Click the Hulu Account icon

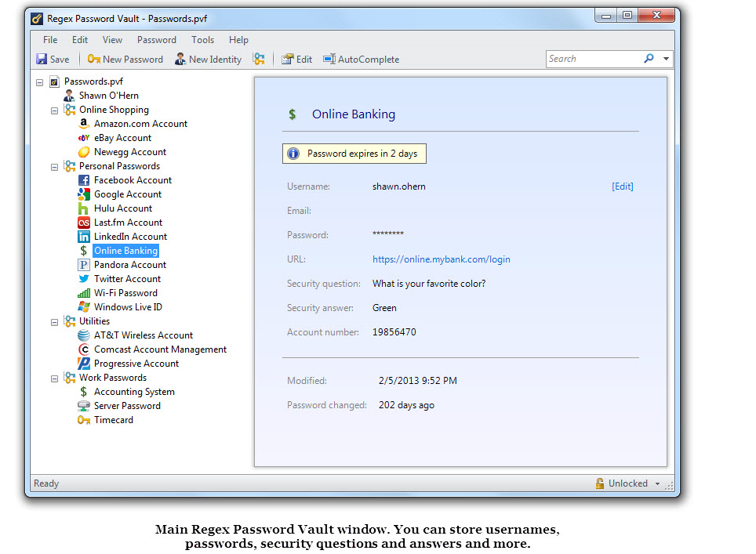83,208
